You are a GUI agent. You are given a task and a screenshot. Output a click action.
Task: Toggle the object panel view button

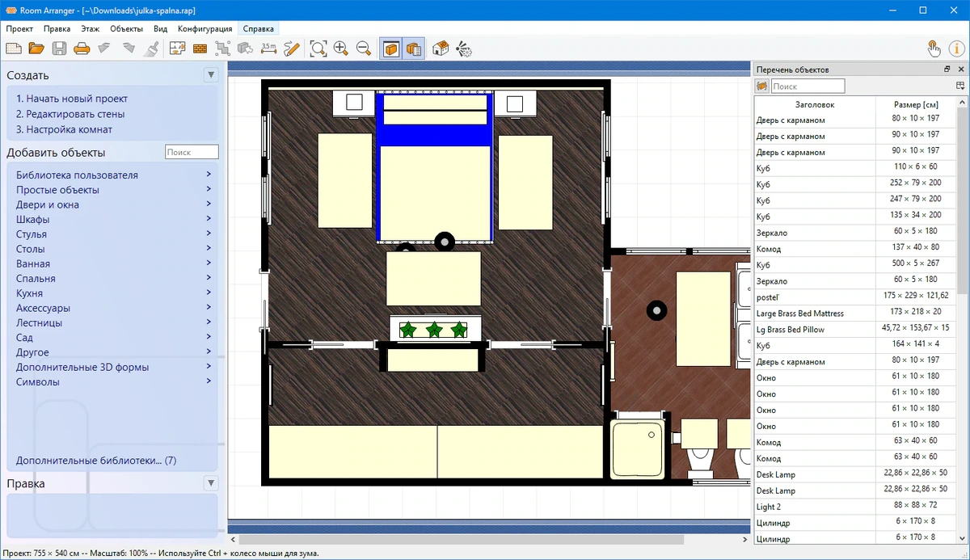[x=391, y=48]
